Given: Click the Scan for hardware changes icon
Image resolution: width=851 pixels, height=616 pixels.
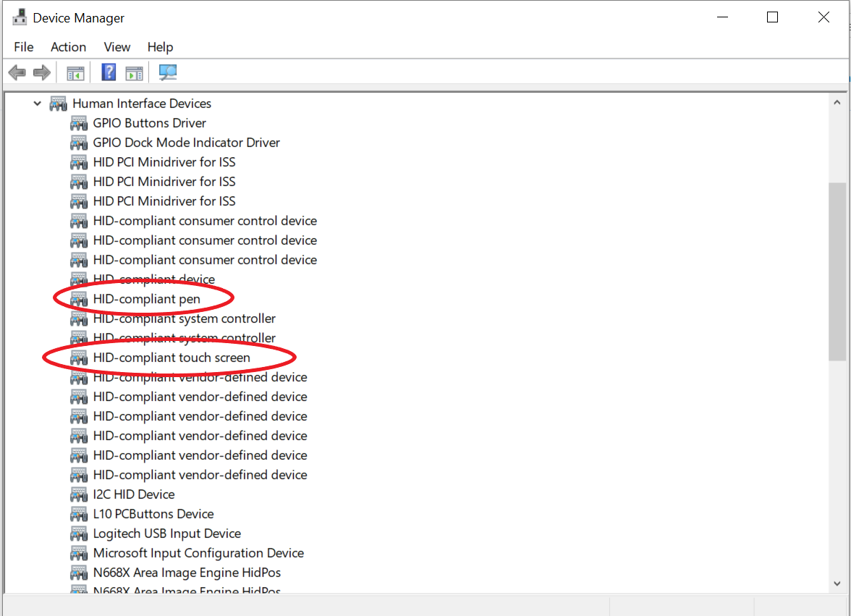Looking at the screenshot, I should tap(167, 72).
